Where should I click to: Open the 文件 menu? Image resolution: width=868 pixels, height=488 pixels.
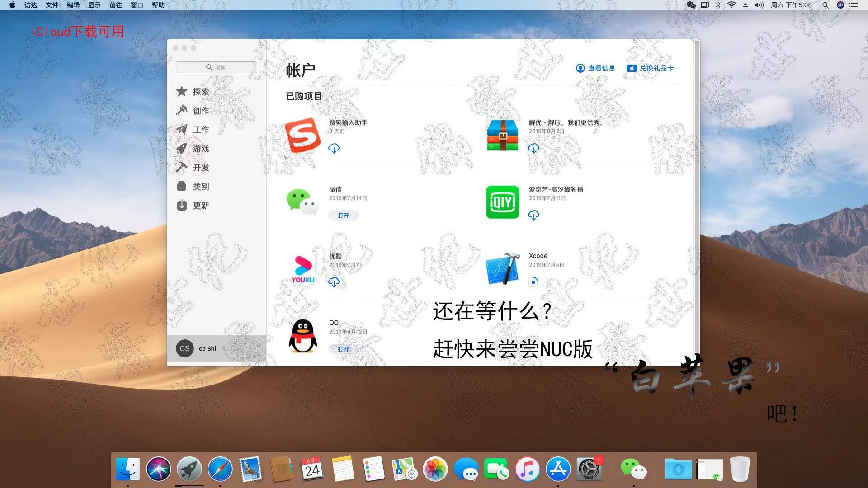[x=52, y=5]
